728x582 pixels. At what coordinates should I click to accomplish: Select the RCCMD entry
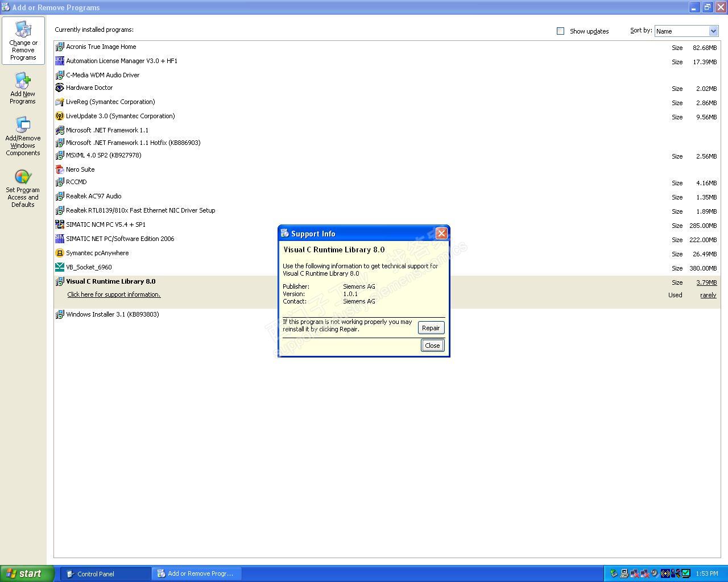tap(387, 182)
